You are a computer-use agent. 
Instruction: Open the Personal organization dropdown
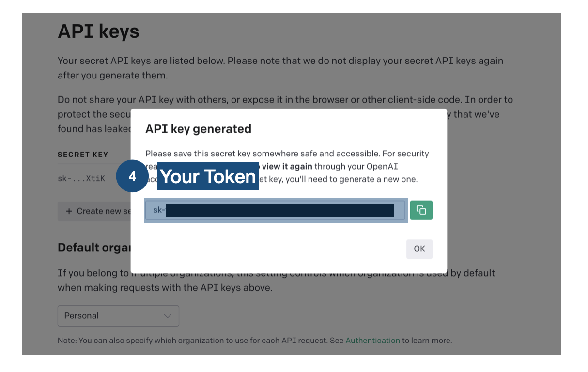pyautogui.click(x=118, y=316)
